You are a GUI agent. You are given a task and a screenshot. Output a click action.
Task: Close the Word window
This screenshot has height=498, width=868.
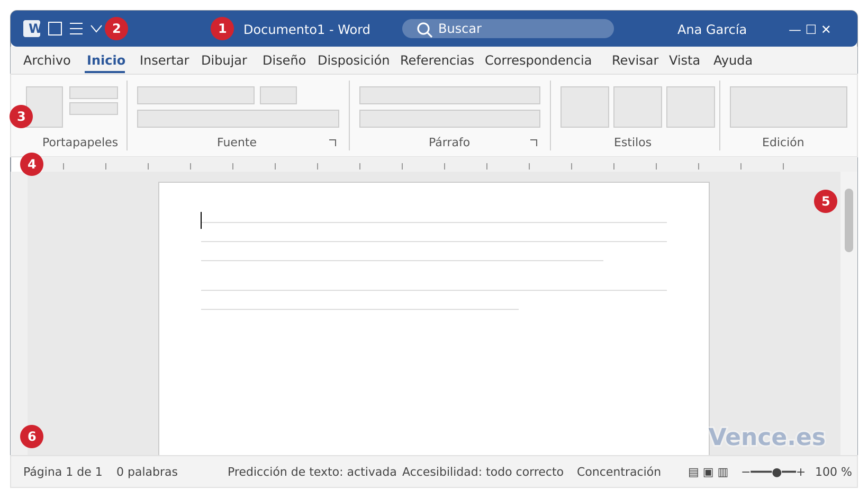(826, 29)
